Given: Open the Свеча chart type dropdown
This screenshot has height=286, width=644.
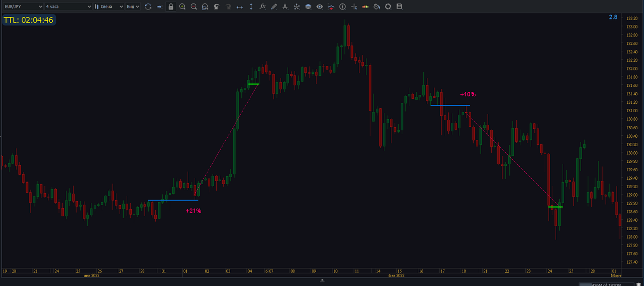Looking at the screenshot, I should pos(108,6).
